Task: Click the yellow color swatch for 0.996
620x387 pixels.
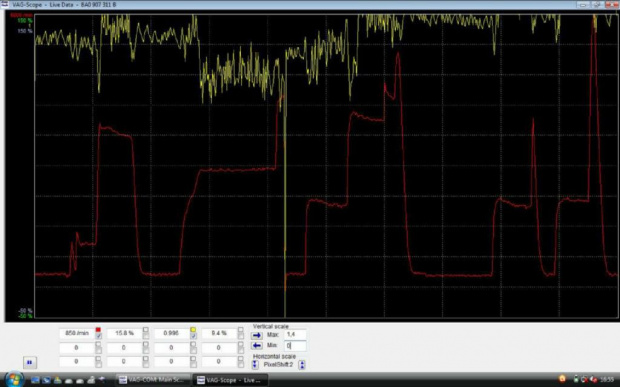Action: point(193,330)
